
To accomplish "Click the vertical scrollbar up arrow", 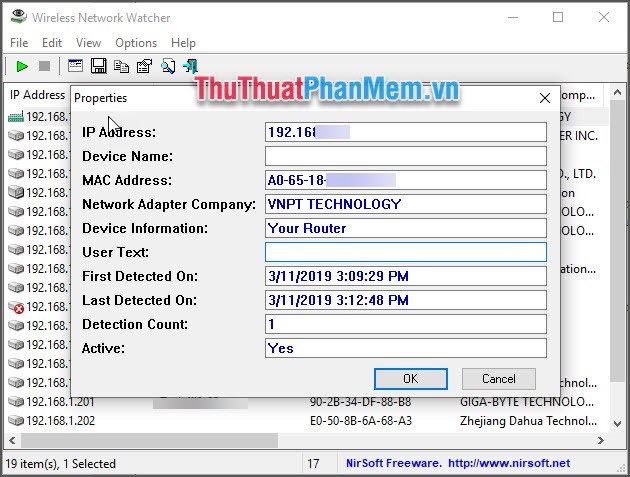I will [617, 93].
